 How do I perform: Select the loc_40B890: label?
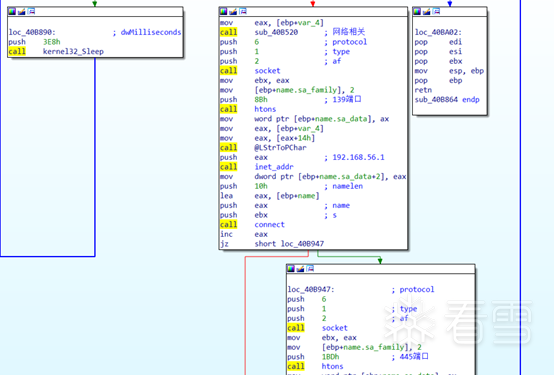tap(32, 32)
